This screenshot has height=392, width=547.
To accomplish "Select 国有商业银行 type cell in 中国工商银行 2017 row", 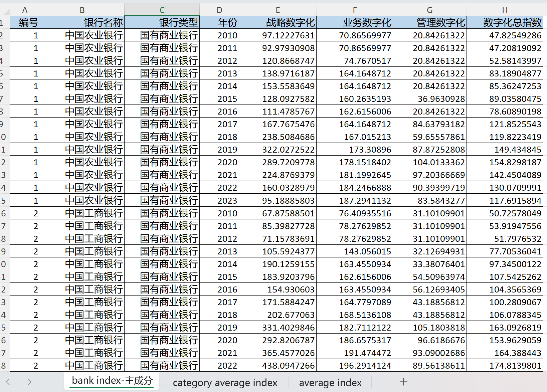I will pos(162,302).
